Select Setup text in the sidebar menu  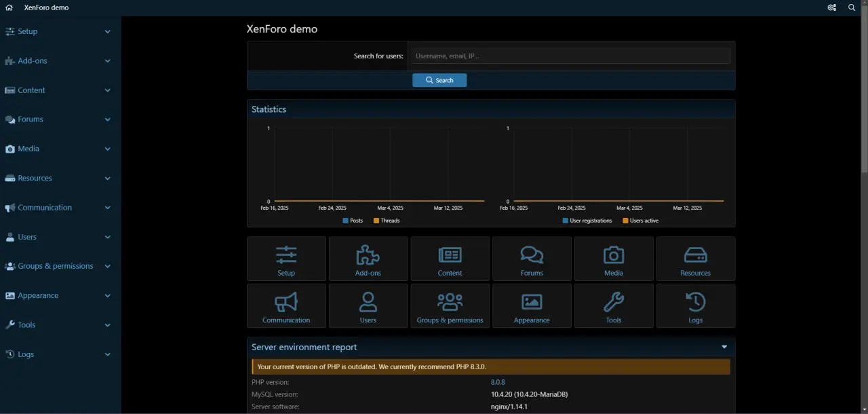coord(28,31)
